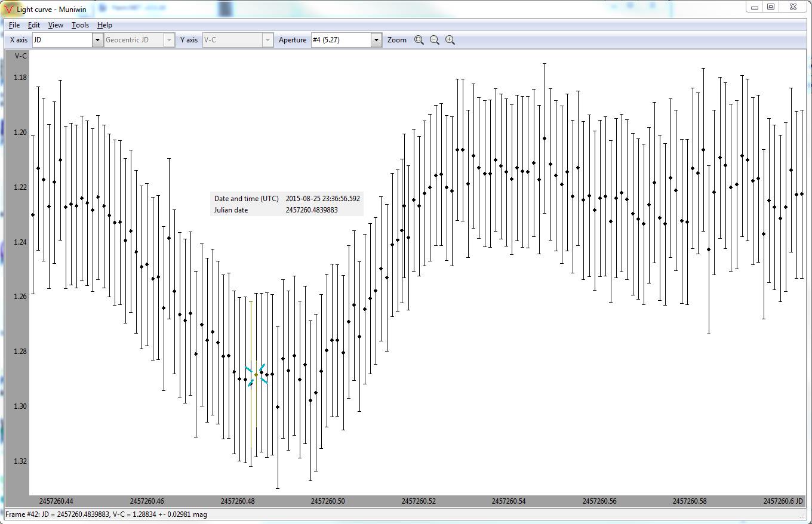Open the Edit menu
812x524 pixels.
[34, 25]
